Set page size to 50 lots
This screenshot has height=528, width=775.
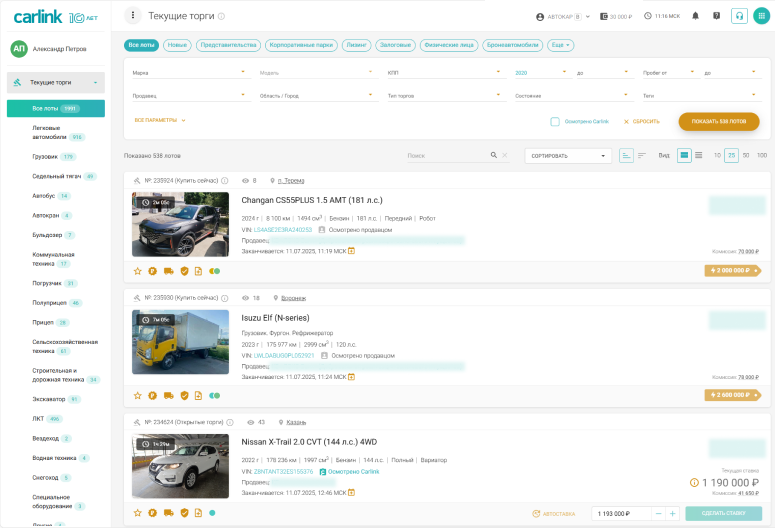tap(746, 156)
